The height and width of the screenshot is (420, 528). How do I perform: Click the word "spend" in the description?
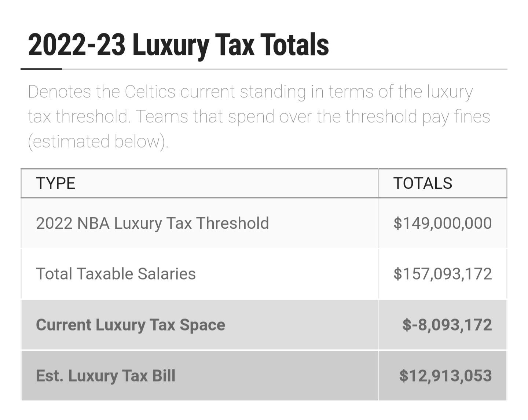[251, 117]
